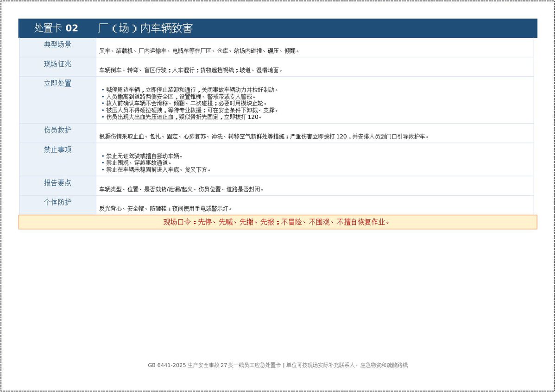556x392 pixels.
Task: Click the row label "伤员救护"
Action: click(58, 130)
